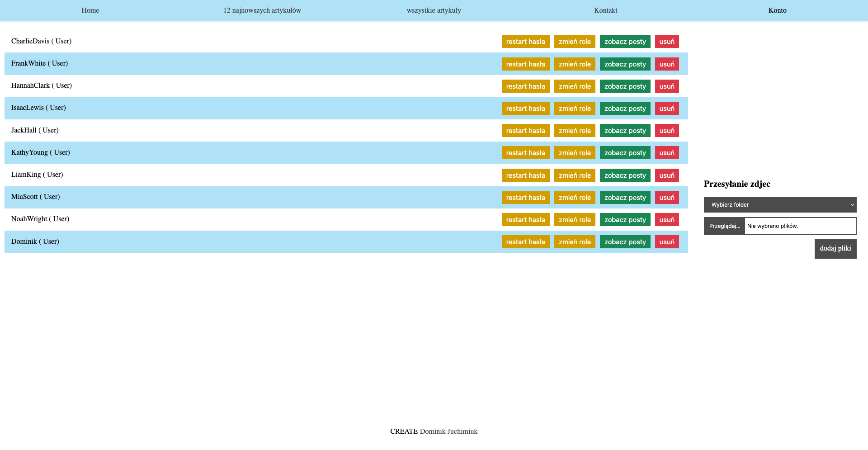Open wszystkie artykuły from navigation bar
The width and height of the screenshot is (868, 450).
(434, 10)
